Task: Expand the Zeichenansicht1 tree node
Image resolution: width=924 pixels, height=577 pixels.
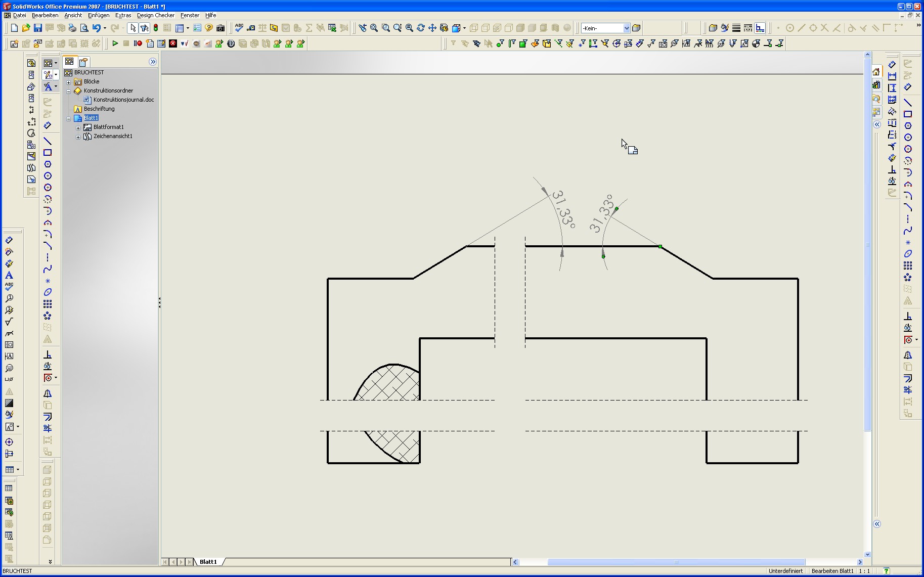Action: (78, 137)
